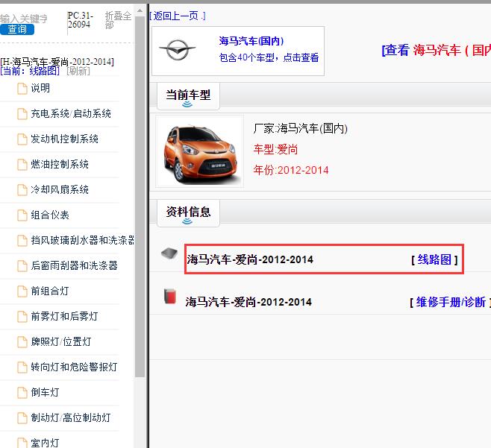This screenshot has height=448, width=491.
Task: Click the 年份:2012-2014 text
Action: tap(291, 170)
